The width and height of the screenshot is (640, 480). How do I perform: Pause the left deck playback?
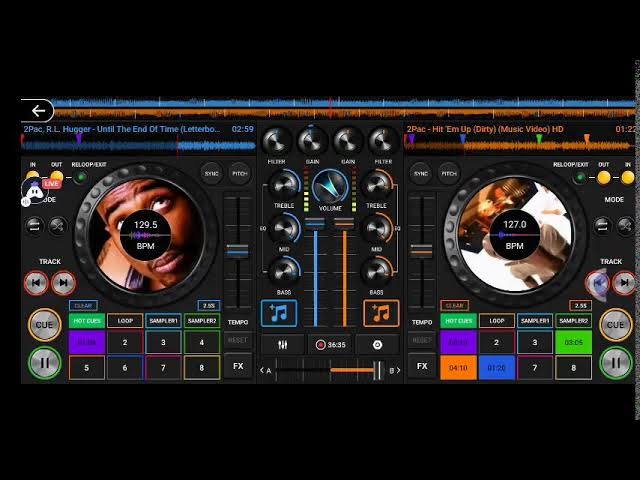pos(44,362)
